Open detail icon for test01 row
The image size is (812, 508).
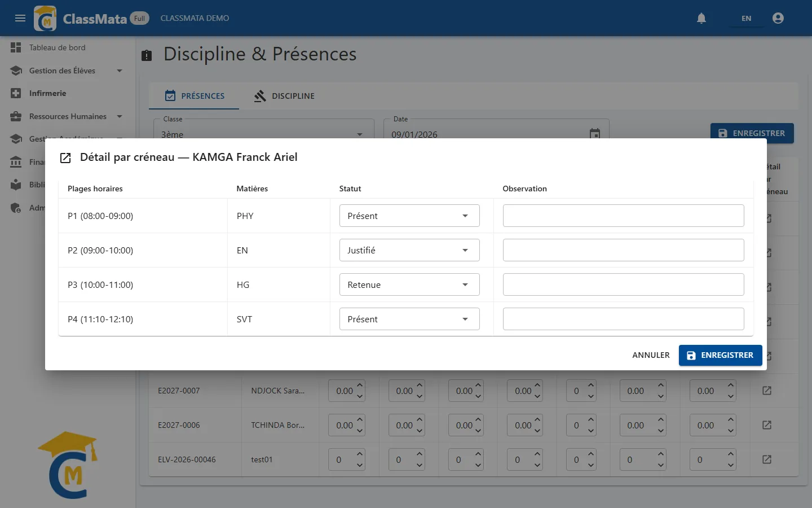click(767, 459)
